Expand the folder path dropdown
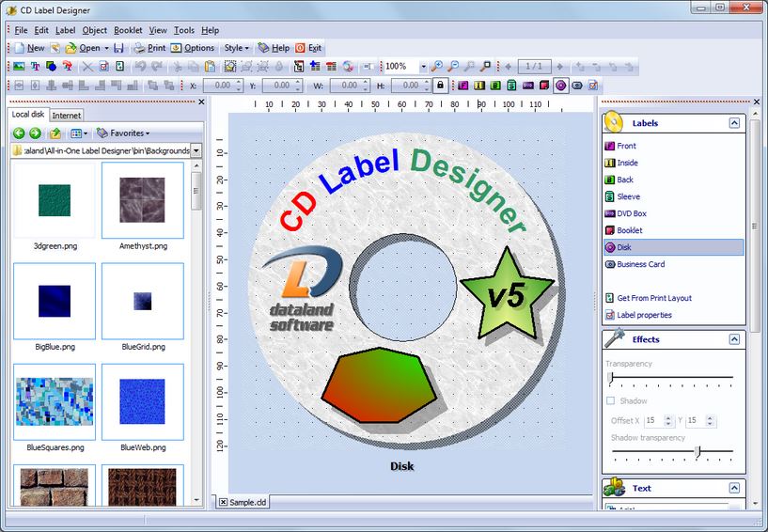Screen dimensions: 768x532 click(x=196, y=150)
